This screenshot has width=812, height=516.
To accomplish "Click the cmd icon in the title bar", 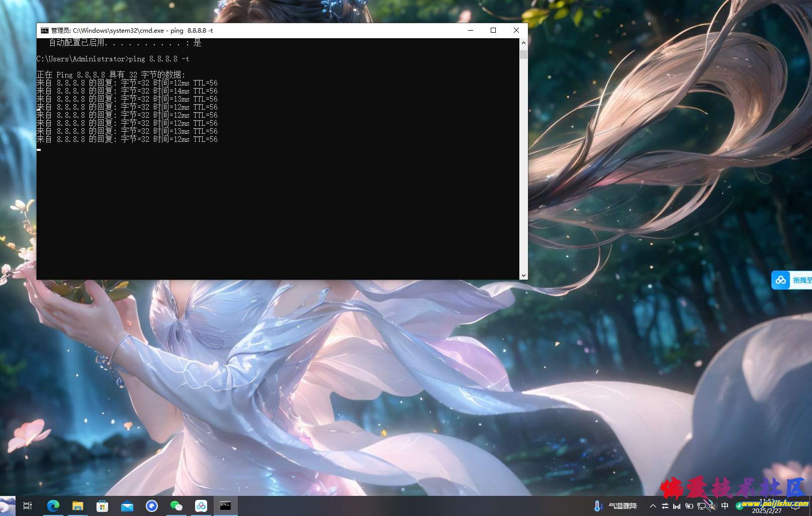I will (44, 31).
